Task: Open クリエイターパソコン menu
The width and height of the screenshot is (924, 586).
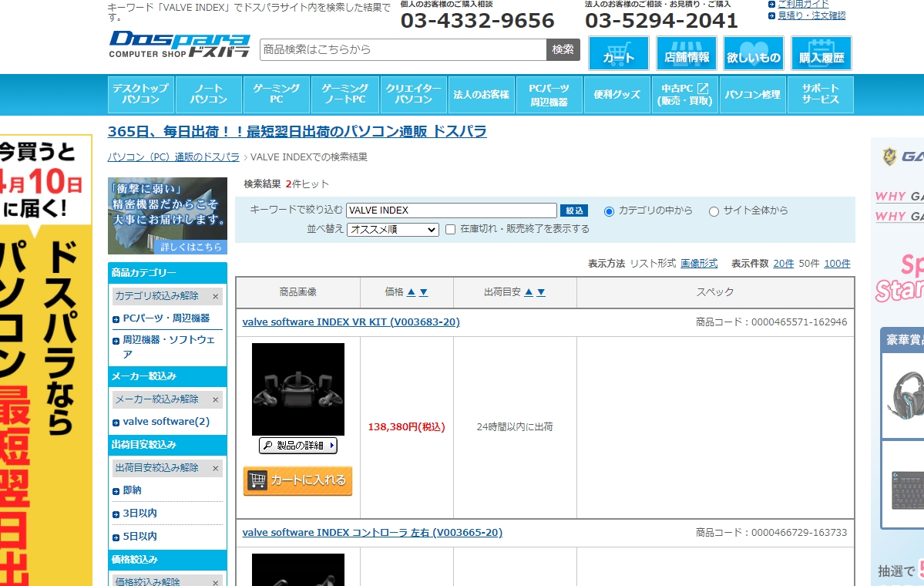Action: [413, 94]
